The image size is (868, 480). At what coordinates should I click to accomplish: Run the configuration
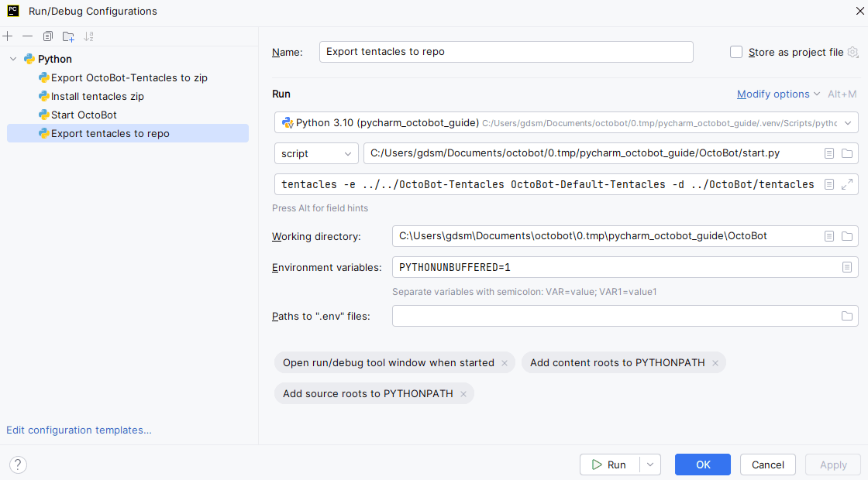[x=609, y=465]
